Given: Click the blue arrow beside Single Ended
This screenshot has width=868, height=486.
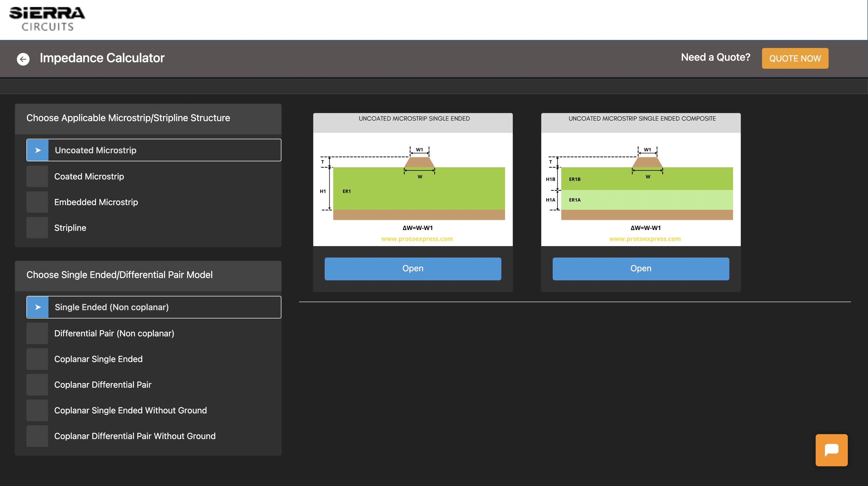Looking at the screenshot, I should tap(38, 307).
